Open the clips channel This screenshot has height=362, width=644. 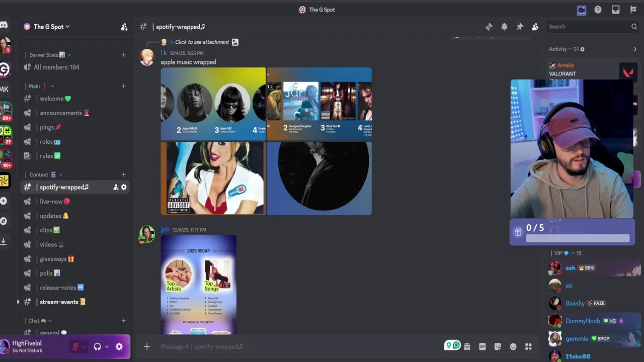click(x=75, y=230)
